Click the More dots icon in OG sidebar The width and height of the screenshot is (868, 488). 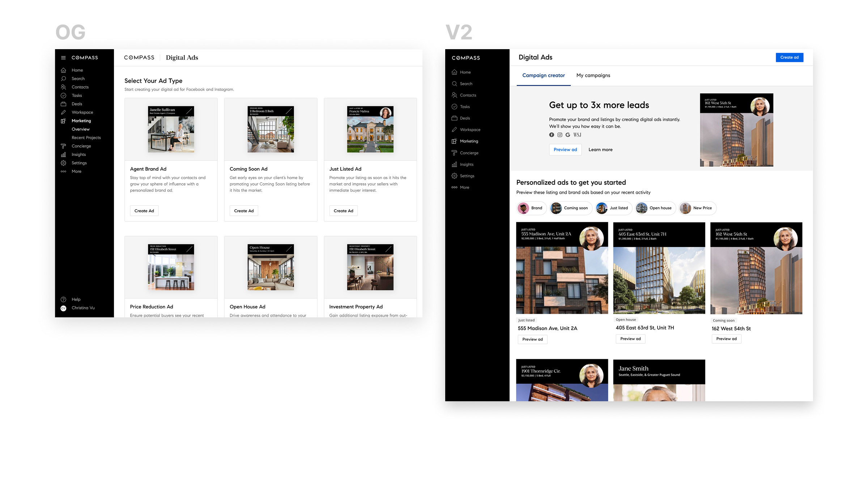point(63,171)
